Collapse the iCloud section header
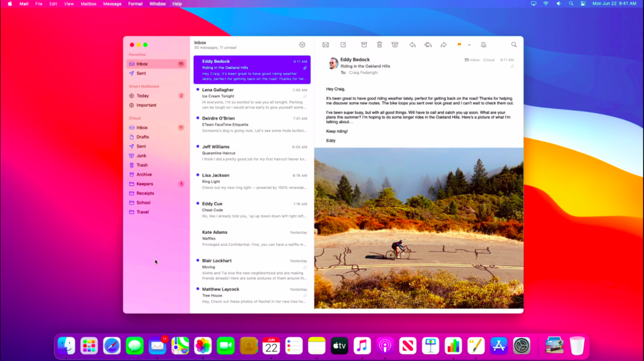 (135, 118)
